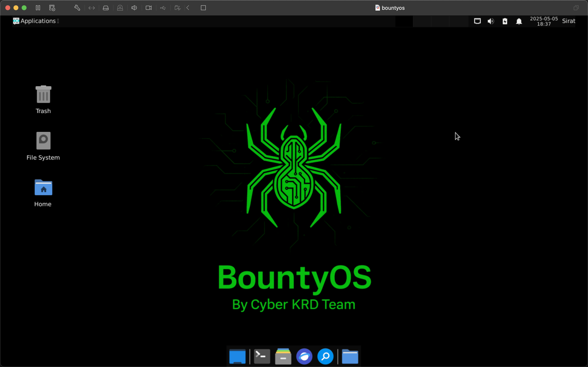Open the notifications bell
Screen dimensions: 588x367
coord(519,21)
